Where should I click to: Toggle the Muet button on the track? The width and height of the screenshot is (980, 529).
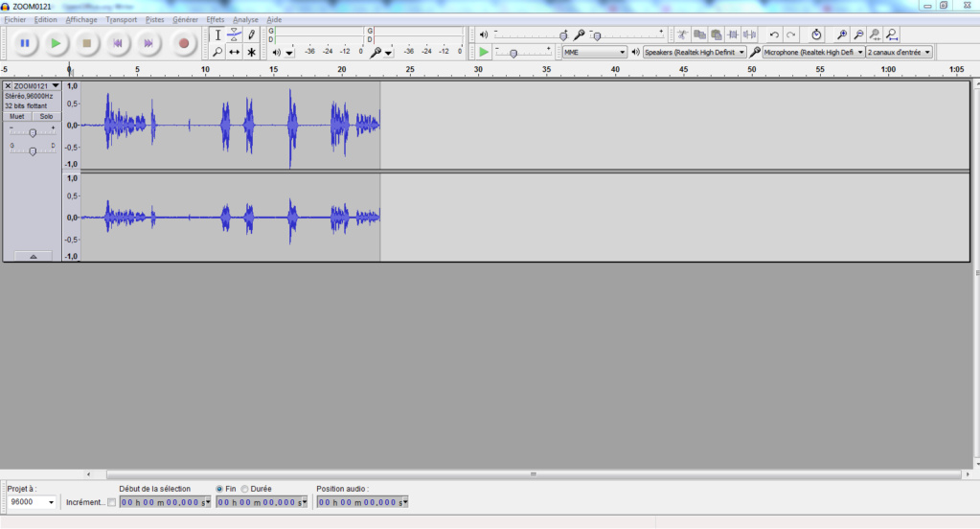pyautogui.click(x=17, y=116)
